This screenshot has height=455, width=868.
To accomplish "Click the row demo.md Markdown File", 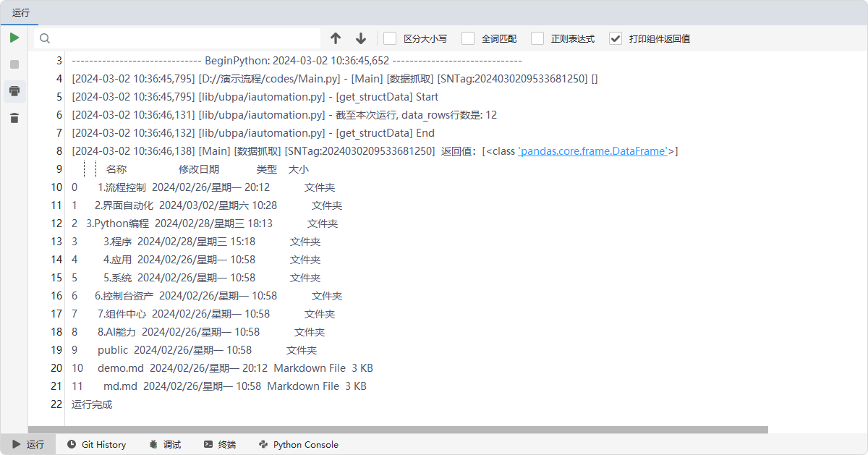I will [222, 368].
